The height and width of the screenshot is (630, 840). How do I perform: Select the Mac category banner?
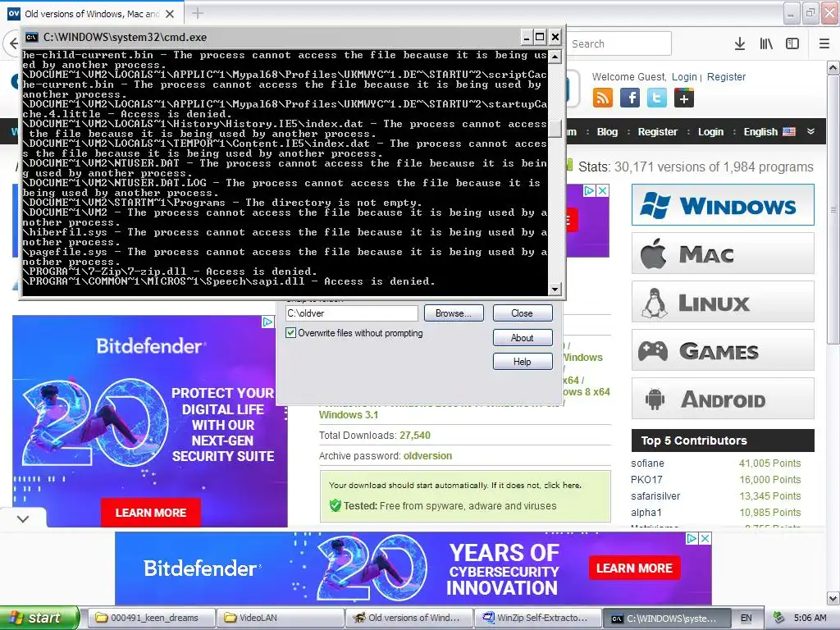click(x=723, y=253)
